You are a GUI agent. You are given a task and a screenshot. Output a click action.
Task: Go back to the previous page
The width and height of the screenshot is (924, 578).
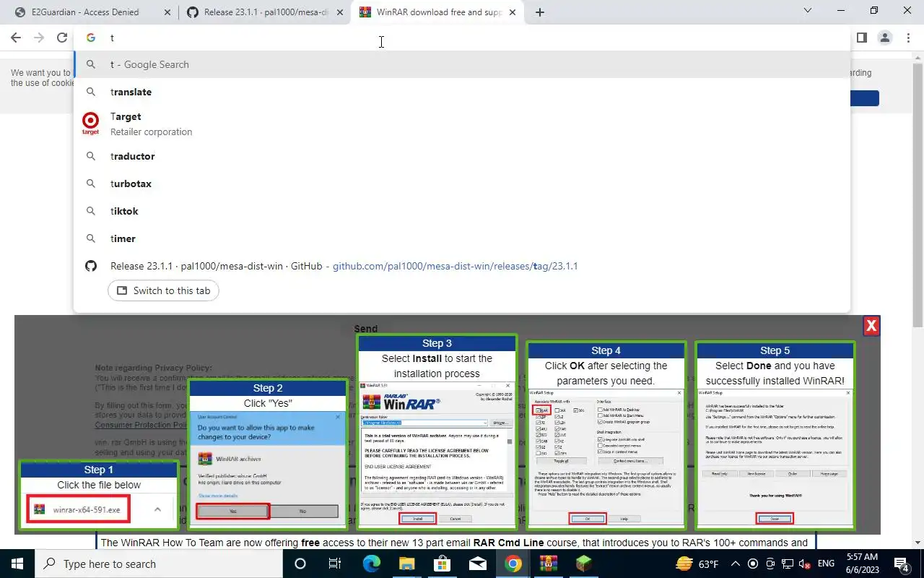[16, 38]
